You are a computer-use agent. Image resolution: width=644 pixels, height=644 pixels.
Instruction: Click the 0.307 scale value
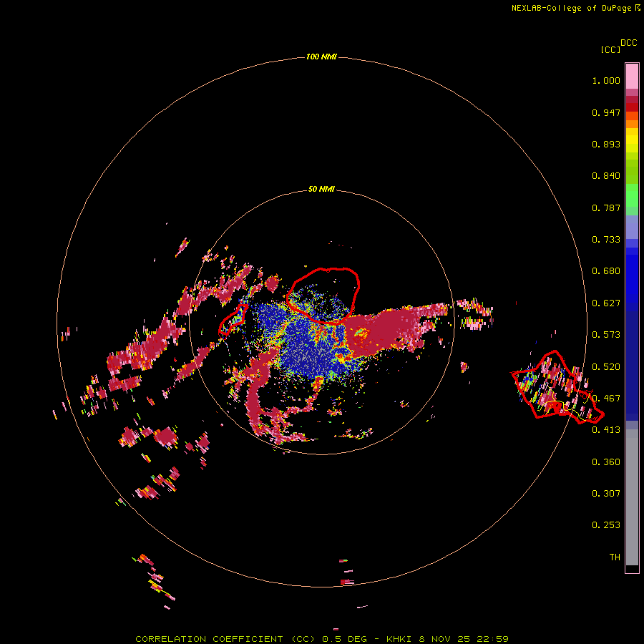606,493
